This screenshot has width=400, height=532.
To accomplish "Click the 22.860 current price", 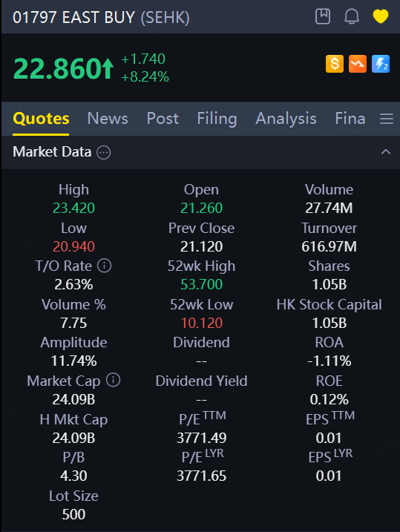I will click(x=63, y=68).
